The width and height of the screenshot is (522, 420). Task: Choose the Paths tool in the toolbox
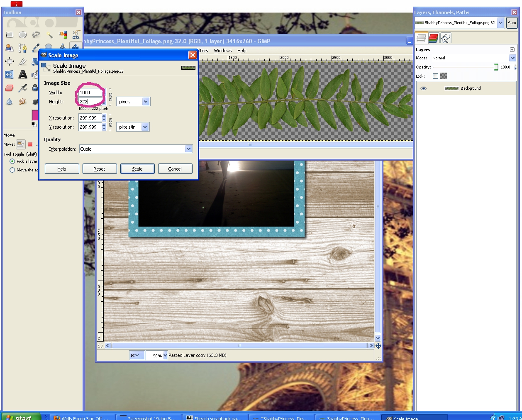pyautogui.click(x=22, y=48)
